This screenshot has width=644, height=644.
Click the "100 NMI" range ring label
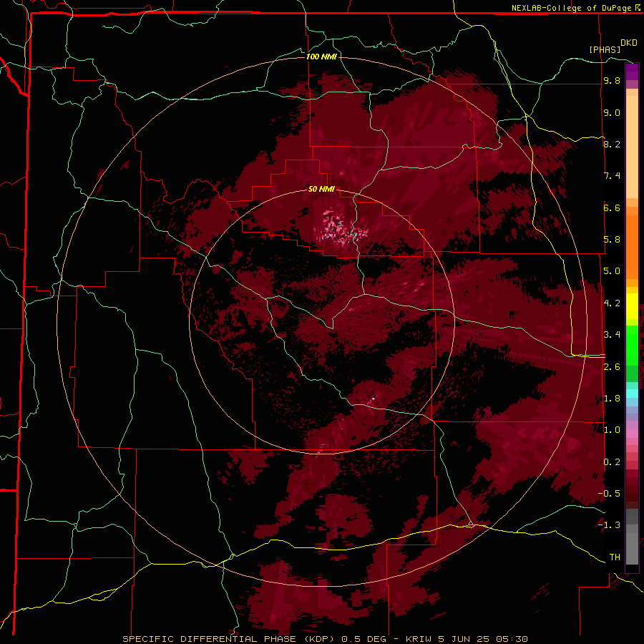[321, 57]
